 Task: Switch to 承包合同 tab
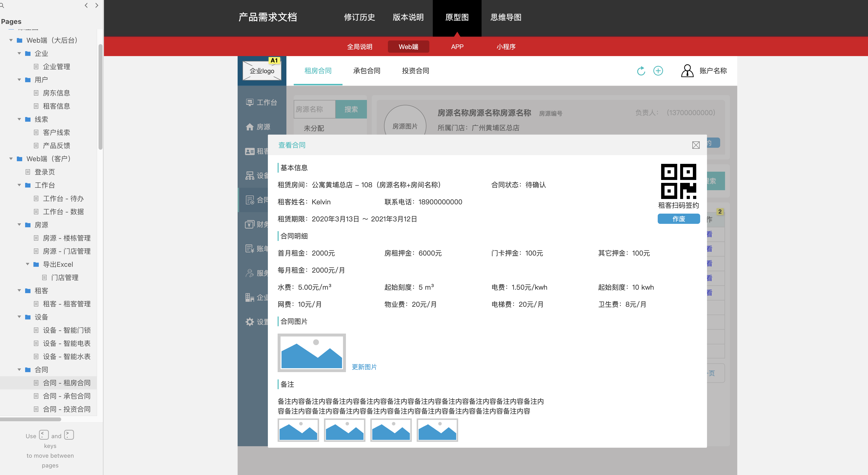point(367,71)
